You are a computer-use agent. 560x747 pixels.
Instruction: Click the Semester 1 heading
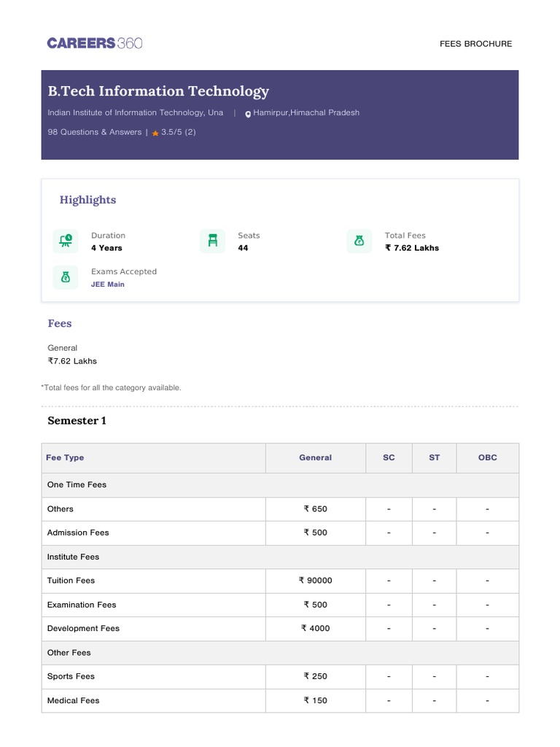[77, 421]
